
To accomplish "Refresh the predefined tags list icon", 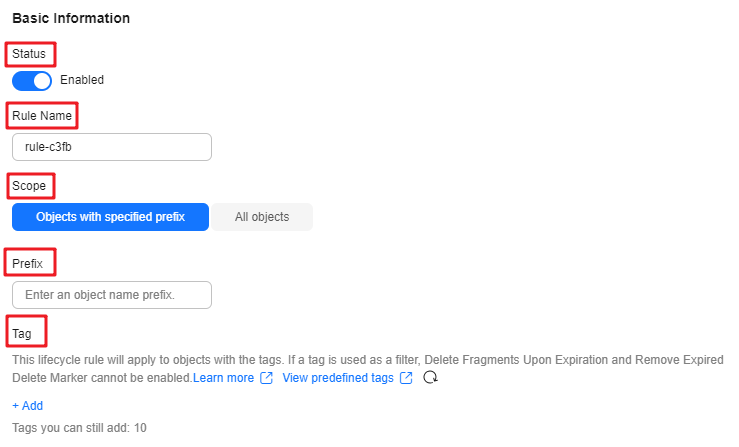I will [430, 377].
